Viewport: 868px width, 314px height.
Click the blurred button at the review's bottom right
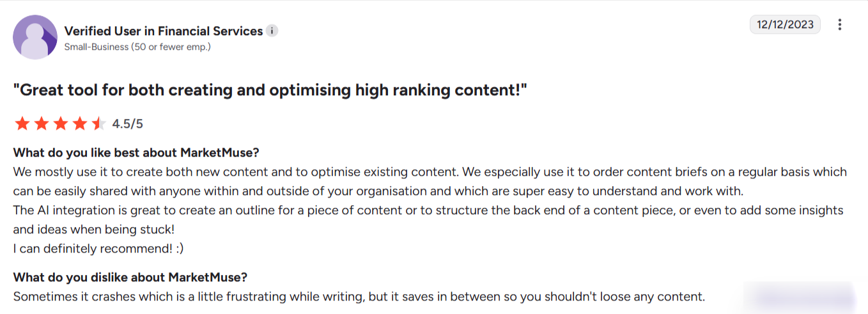coord(799,297)
